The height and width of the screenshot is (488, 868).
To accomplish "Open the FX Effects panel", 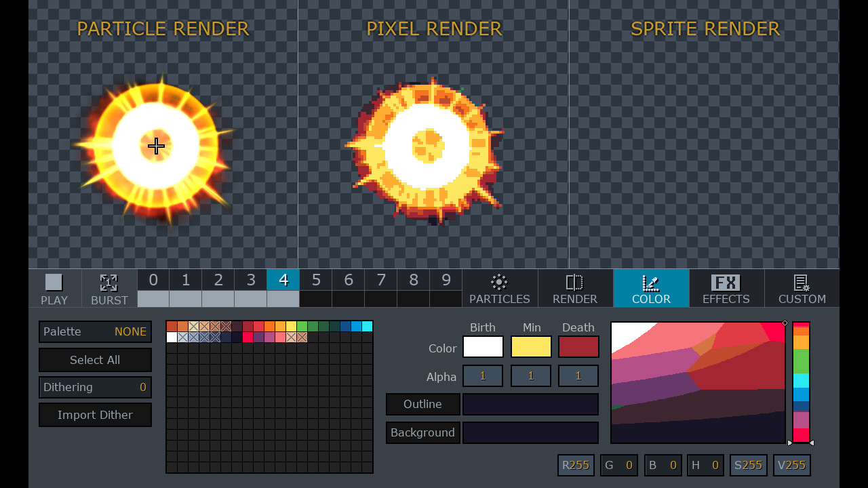I will click(x=726, y=288).
